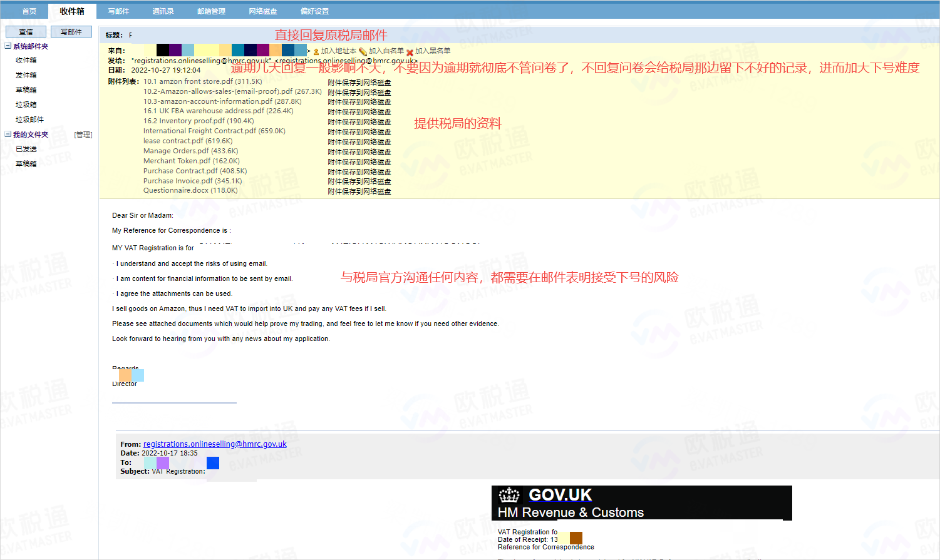The height and width of the screenshot is (560, 940).
Task: Open the 已发送 folder
Action: pos(26,149)
